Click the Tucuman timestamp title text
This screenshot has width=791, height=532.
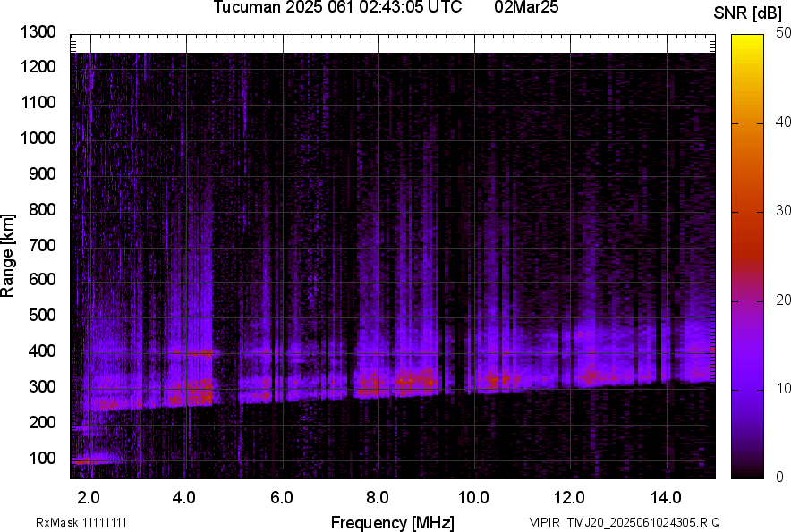click(x=337, y=8)
